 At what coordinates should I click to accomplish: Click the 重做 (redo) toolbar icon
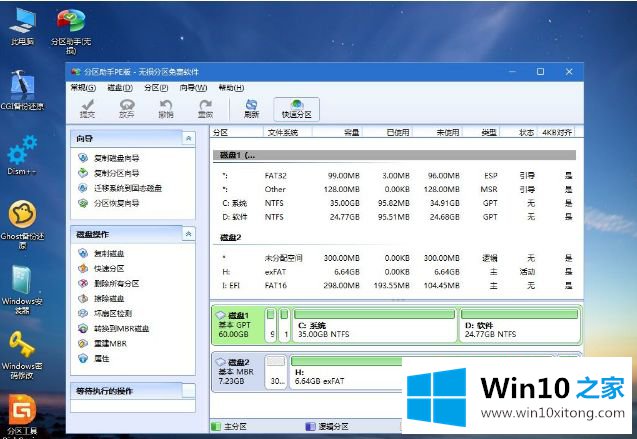point(205,109)
